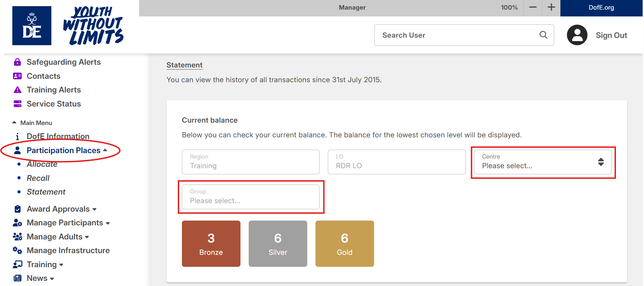Viewport: 644px width, 286px height.
Task: Click the Award Approvals clipboard icon
Action: click(17, 209)
